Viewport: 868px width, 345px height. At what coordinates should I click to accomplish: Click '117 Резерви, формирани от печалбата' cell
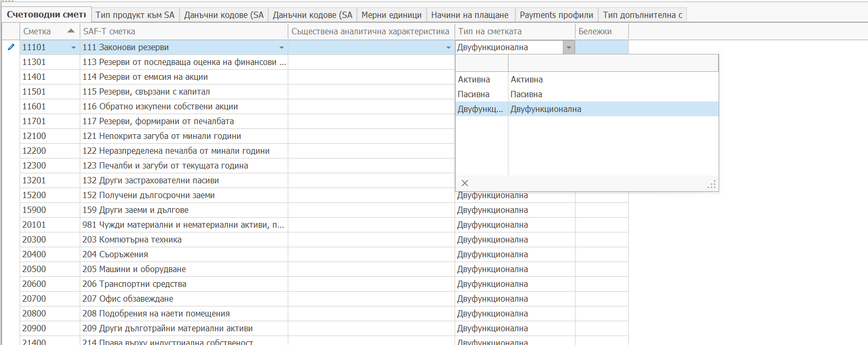click(x=184, y=121)
